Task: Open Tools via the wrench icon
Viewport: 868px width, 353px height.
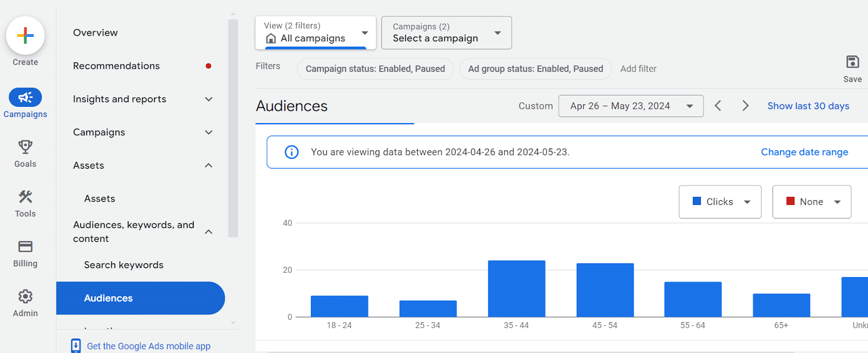Action: point(25,197)
